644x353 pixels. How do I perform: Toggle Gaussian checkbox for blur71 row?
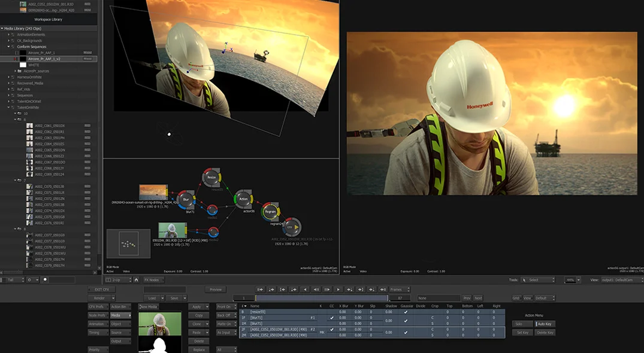(406, 321)
